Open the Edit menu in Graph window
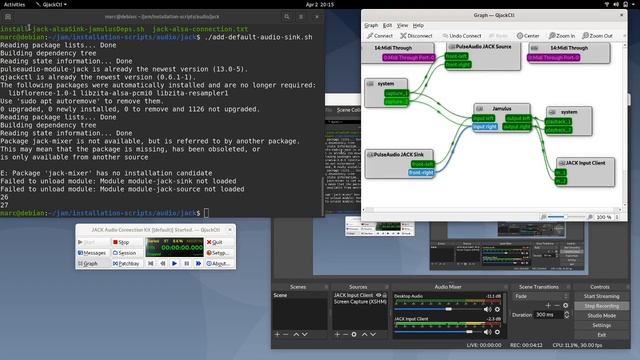Screen dimensions: 640x360 click(387, 25)
